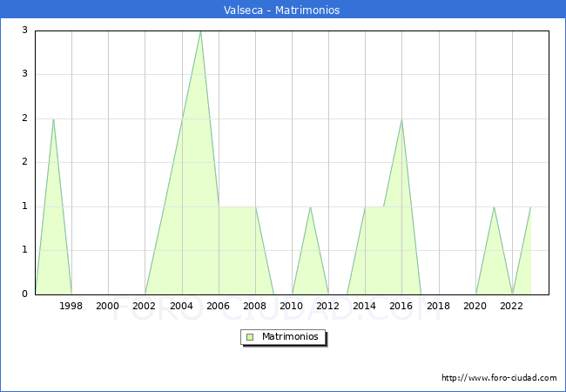Select the 2014 tick label
This screenshot has width=566, height=392.
point(365,306)
